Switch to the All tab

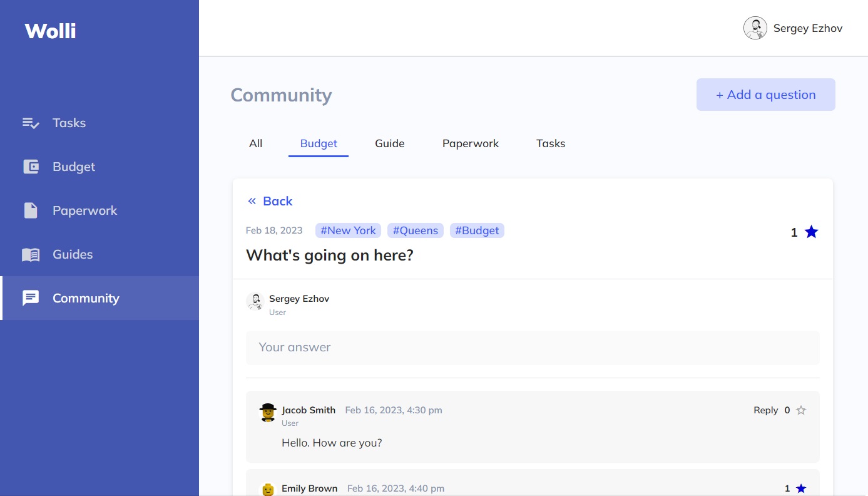[x=255, y=143]
